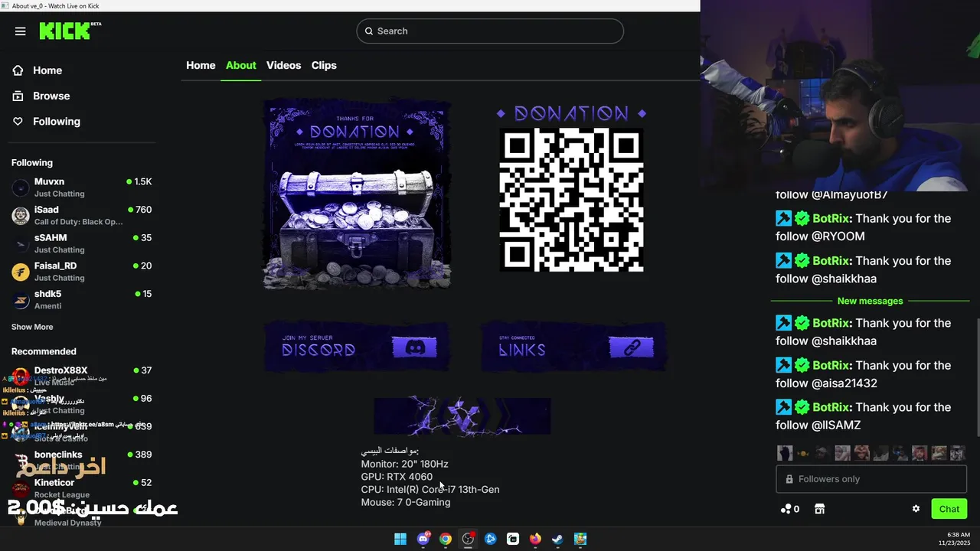Click the purple lightning logo banner
The width and height of the screenshot is (980, 551).
coord(462,416)
